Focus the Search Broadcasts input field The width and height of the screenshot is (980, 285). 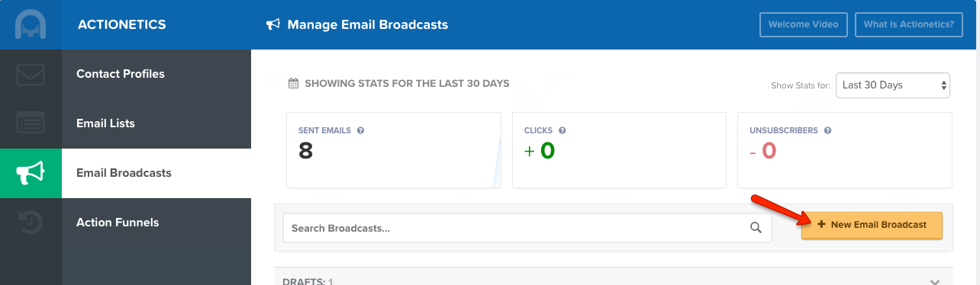(x=527, y=228)
